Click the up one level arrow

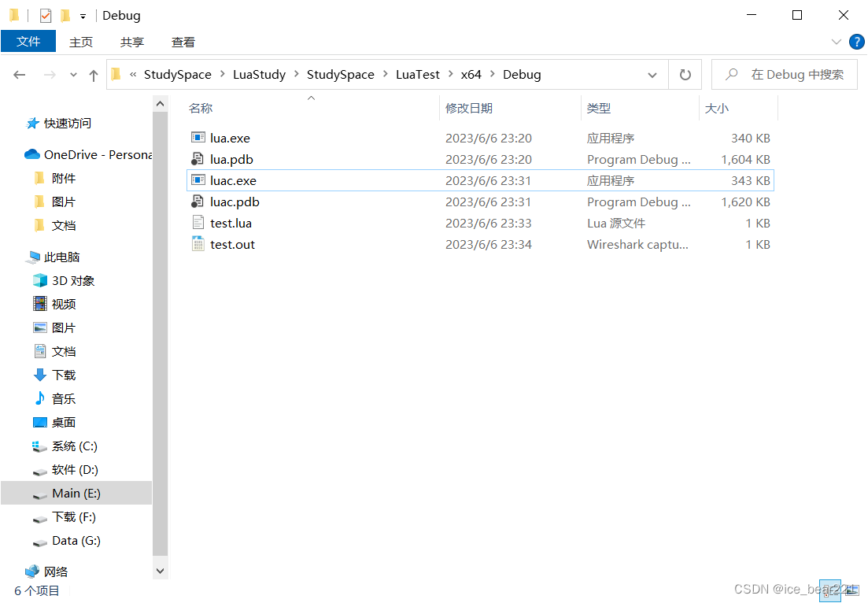pos(93,74)
